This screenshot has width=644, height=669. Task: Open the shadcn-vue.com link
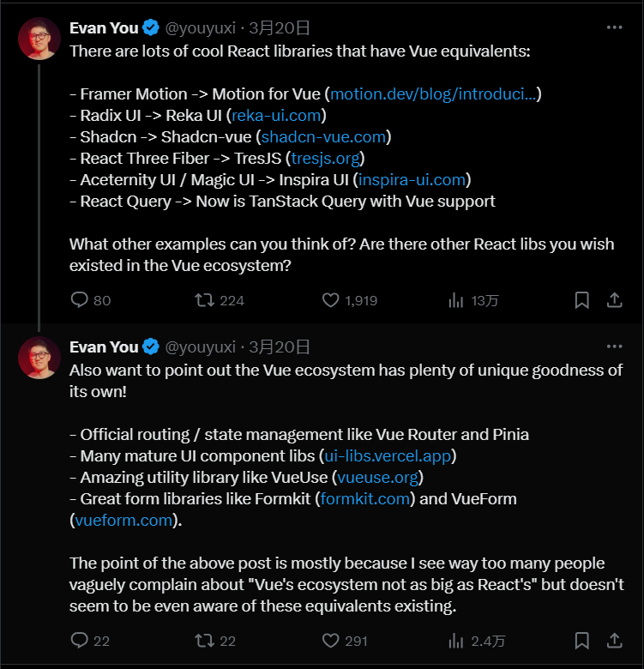pos(323,137)
